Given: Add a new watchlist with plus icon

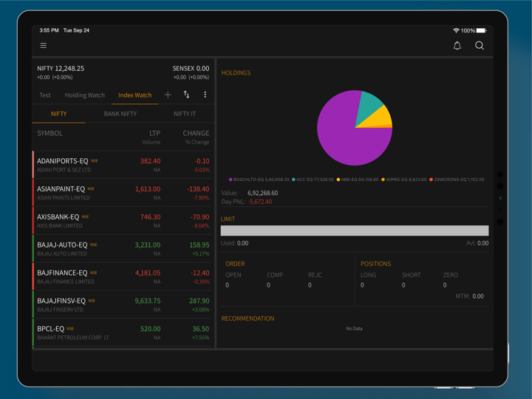Looking at the screenshot, I should click(x=168, y=95).
